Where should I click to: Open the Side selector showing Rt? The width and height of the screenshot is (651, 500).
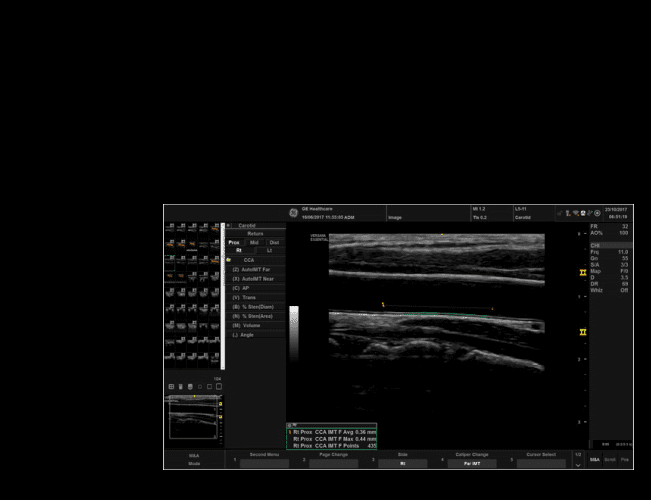(402, 464)
